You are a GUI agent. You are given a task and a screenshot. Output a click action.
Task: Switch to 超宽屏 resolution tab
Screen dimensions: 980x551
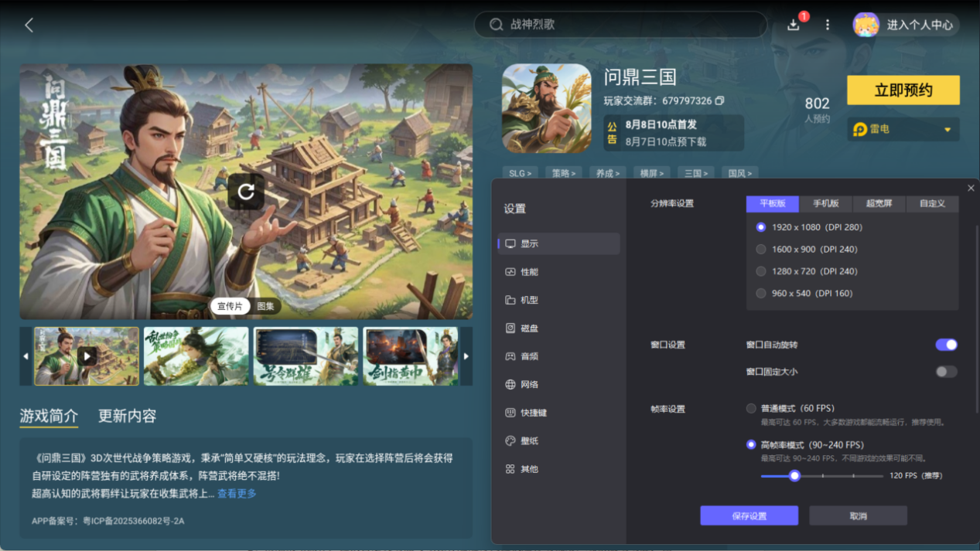tap(879, 203)
